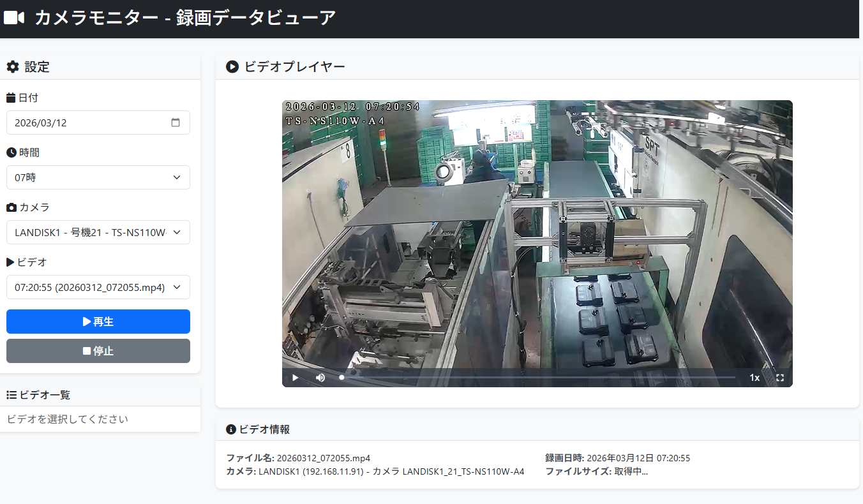
Task: Click the play icon beside ビデオプレイヤー
Action: tap(231, 66)
